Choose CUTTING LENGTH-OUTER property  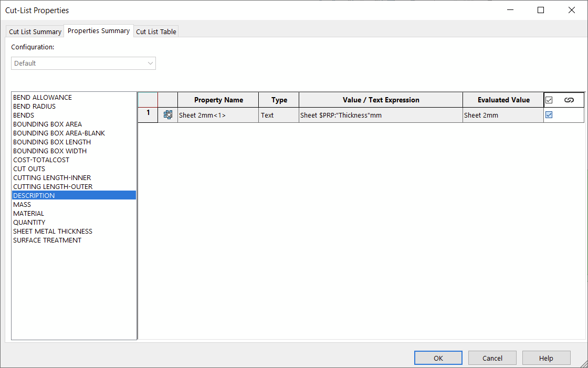(74, 186)
